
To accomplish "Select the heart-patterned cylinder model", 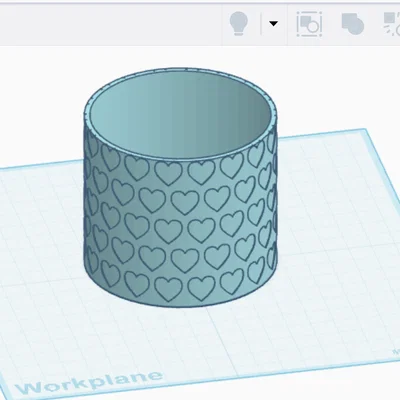I will click(x=180, y=188).
